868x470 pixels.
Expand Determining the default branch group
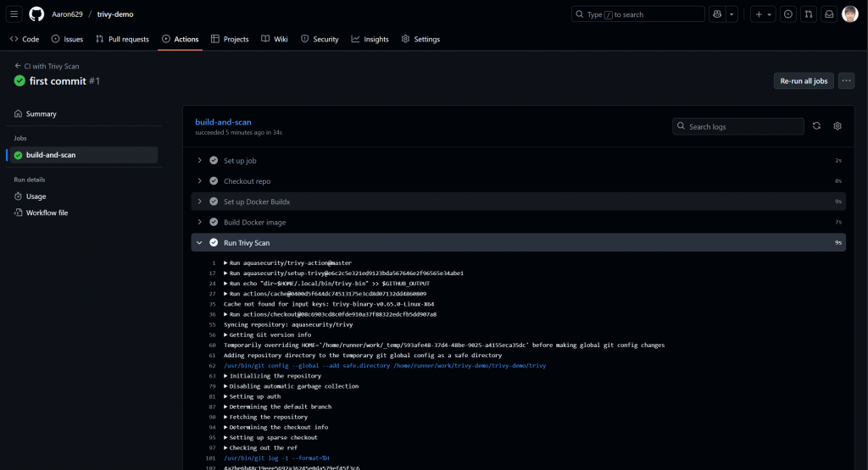coord(277,406)
